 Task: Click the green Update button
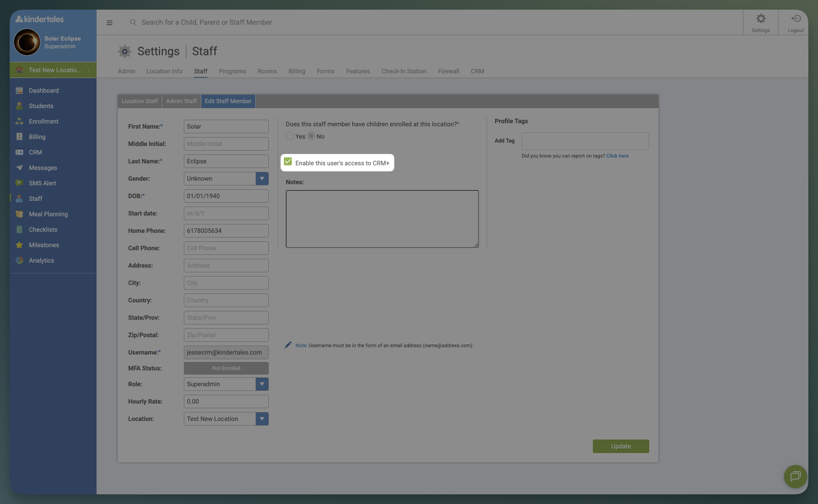coord(621,446)
